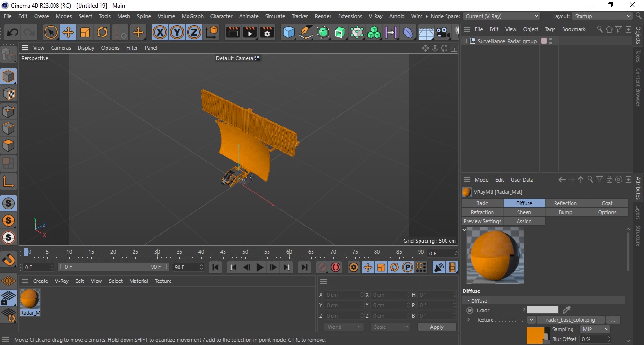This screenshot has height=345, width=644.
Task: Toggle the Parameter P keyframe button
Action: coord(407,267)
